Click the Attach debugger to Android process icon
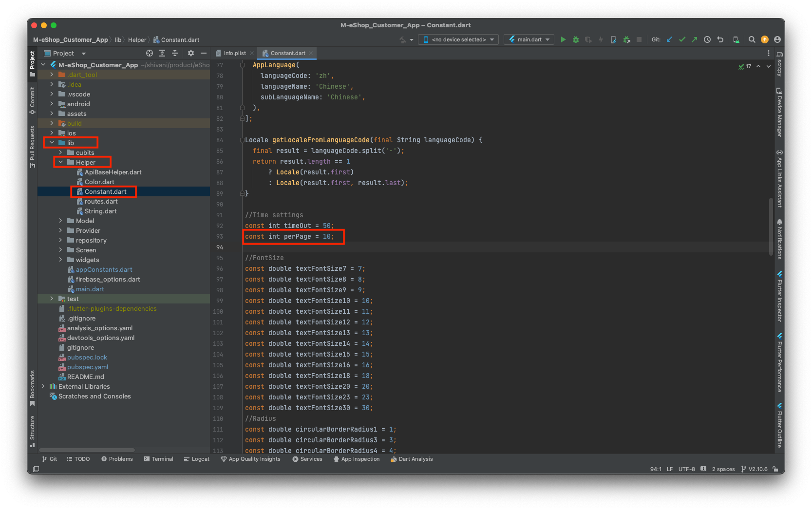This screenshot has height=510, width=812. [626, 39]
